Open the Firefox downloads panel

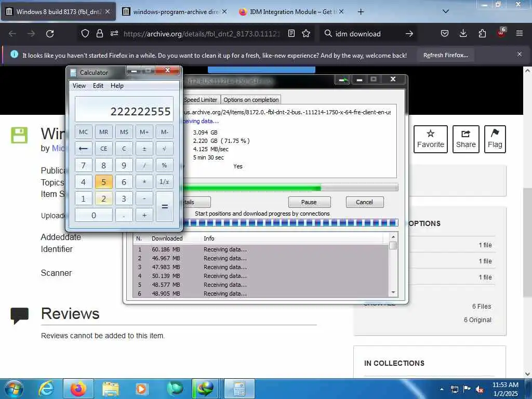pos(463,33)
